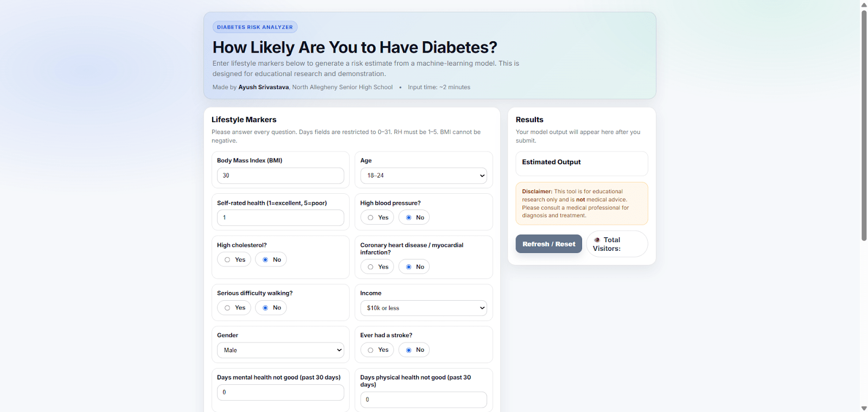
Task: Expand the Income dropdown
Action: pyautogui.click(x=423, y=308)
